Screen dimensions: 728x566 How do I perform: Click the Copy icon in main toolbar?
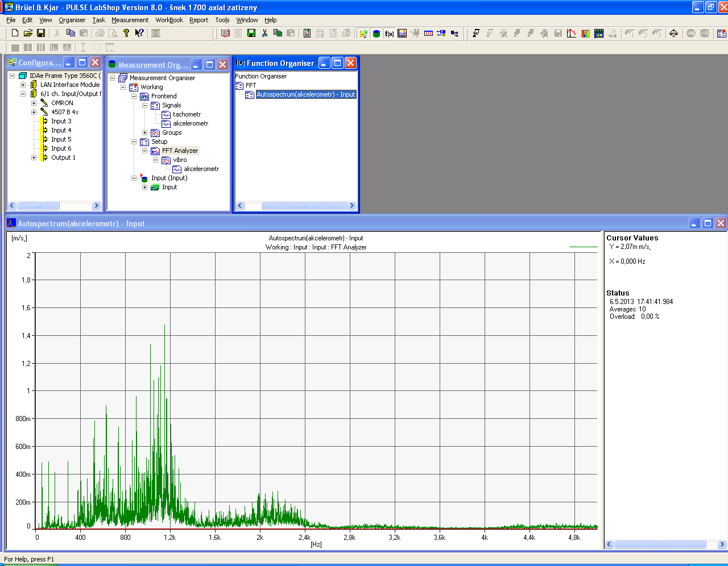71,34
